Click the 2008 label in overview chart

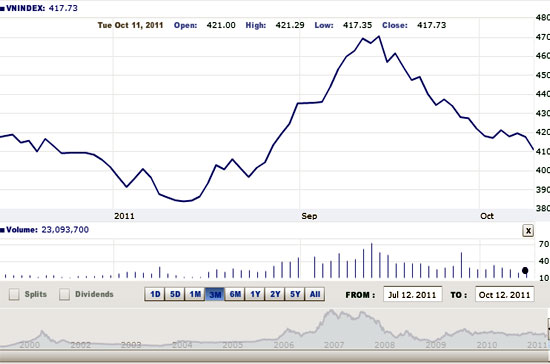pos(384,345)
